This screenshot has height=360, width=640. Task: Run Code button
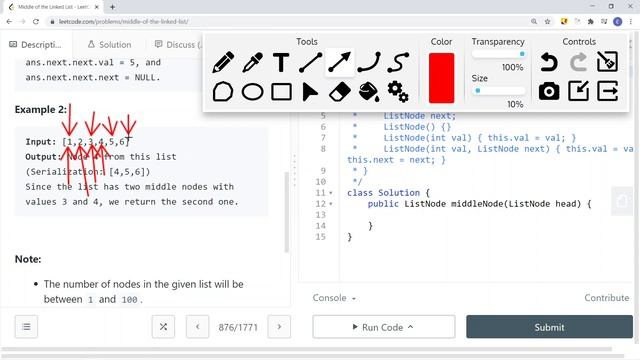tap(384, 327)
